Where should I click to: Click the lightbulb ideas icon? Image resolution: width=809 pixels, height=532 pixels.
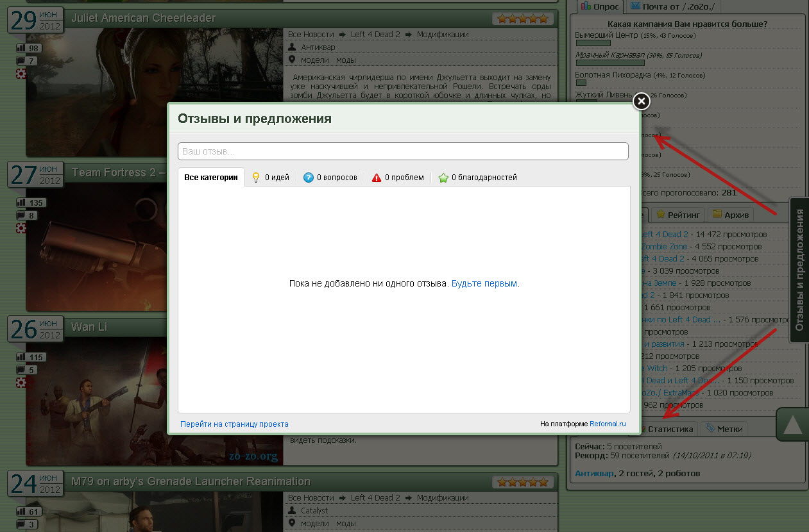coord(255,178)
